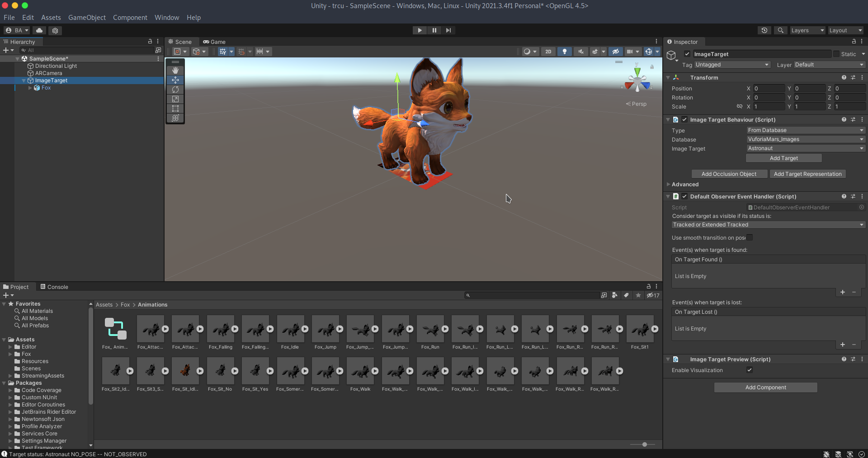Select the Rotate tool

coord(175,90)
